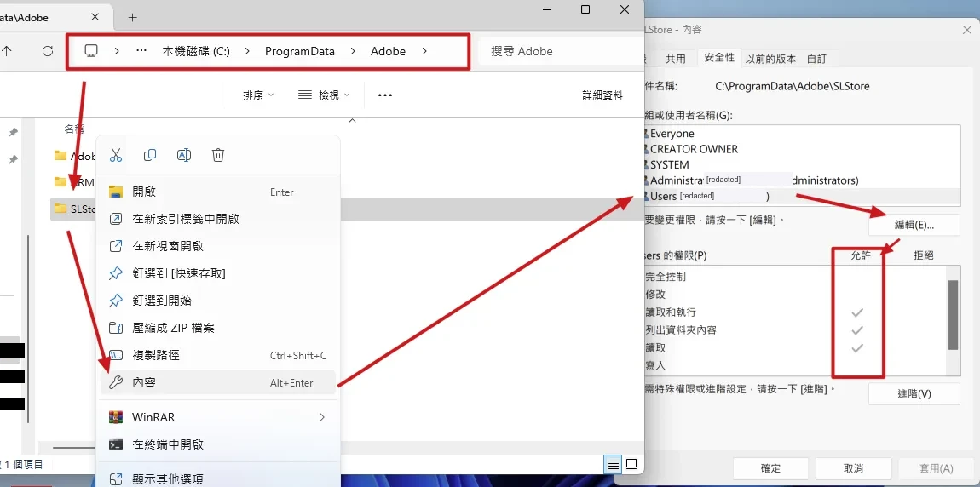Image resolution: width=980 pixels, height=487 pixels.
Task: Click the Everyone group icon in properties list
Action: click(x=646, y=133)
